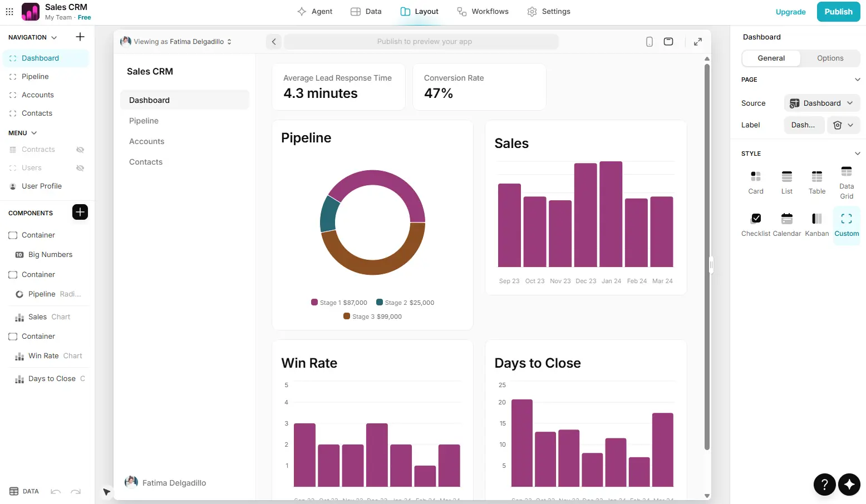
Task: Open the DATA panel at bottom left
Action: (24, 491)
